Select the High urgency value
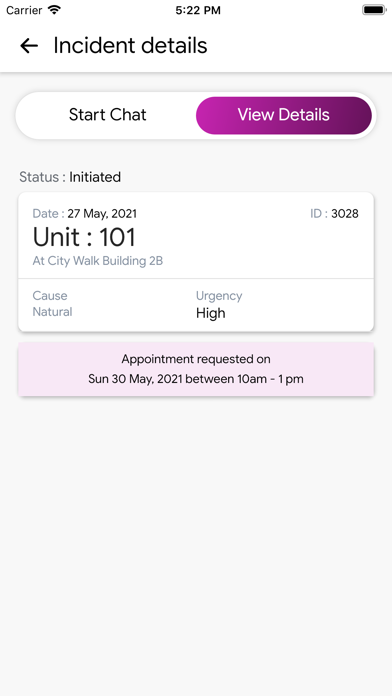392x696 pixels. coord(211,313)
